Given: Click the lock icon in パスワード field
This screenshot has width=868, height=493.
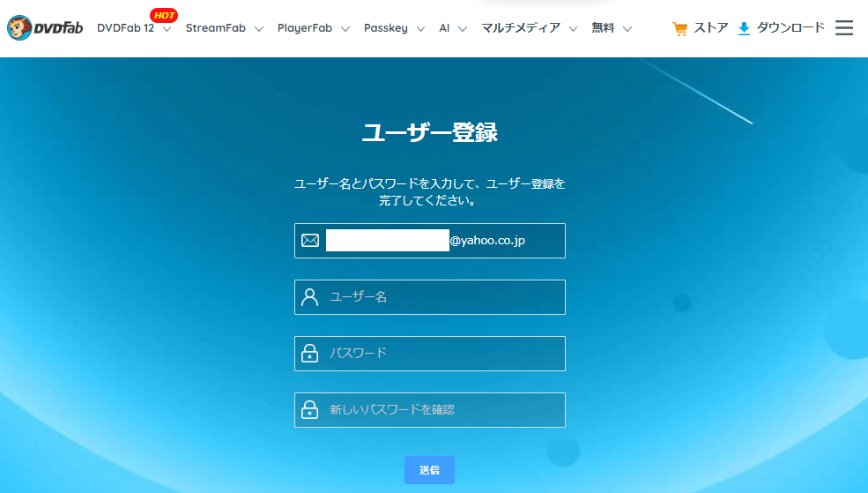Looking at the screenshot, I should click(x=309, y=353).
